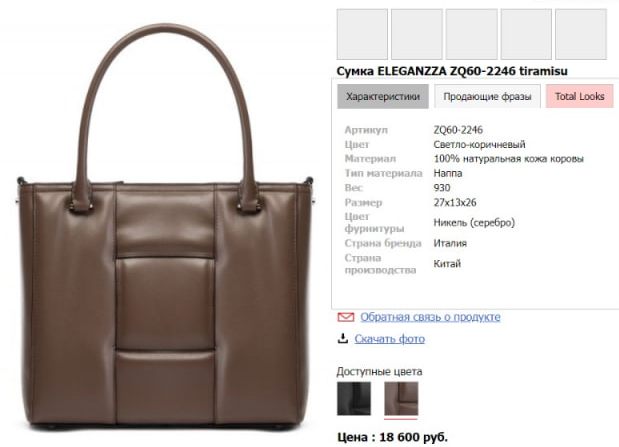Click the article number ZQ60-2246 value
The image size is (619, 447).
[x=458, y=130]
